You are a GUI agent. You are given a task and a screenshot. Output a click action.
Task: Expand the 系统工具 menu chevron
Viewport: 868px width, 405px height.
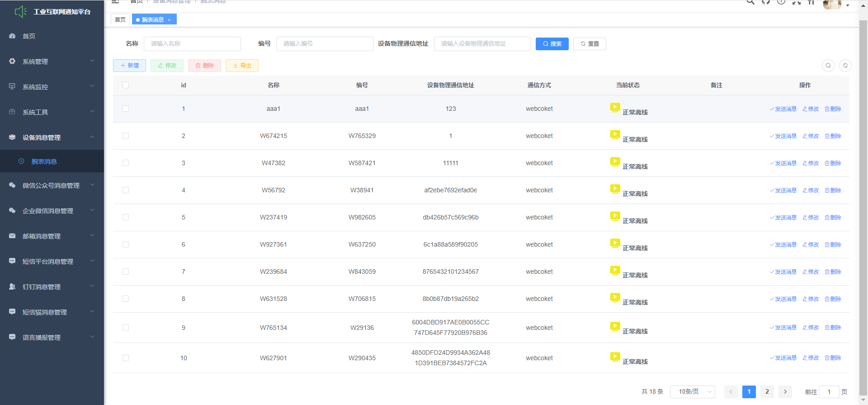click(x=92, y=111)
